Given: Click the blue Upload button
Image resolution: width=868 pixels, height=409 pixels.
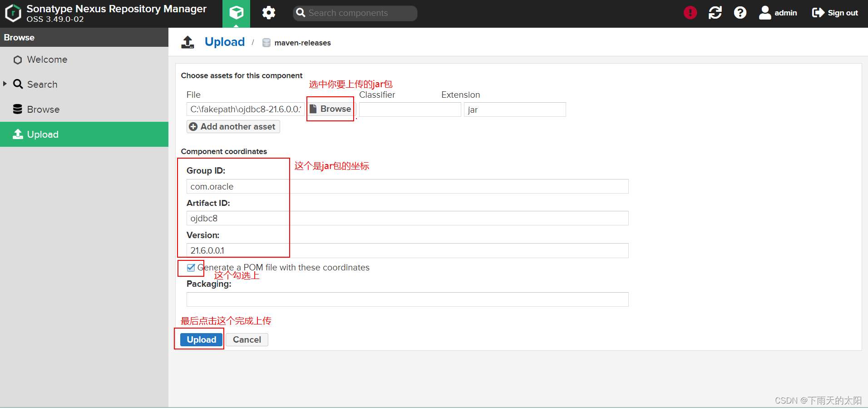Looking at the screenshot, I should [x=202, y=340].
